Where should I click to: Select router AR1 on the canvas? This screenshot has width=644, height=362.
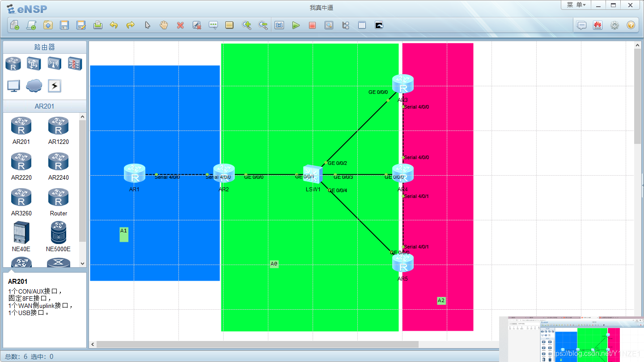coord(135,173)
